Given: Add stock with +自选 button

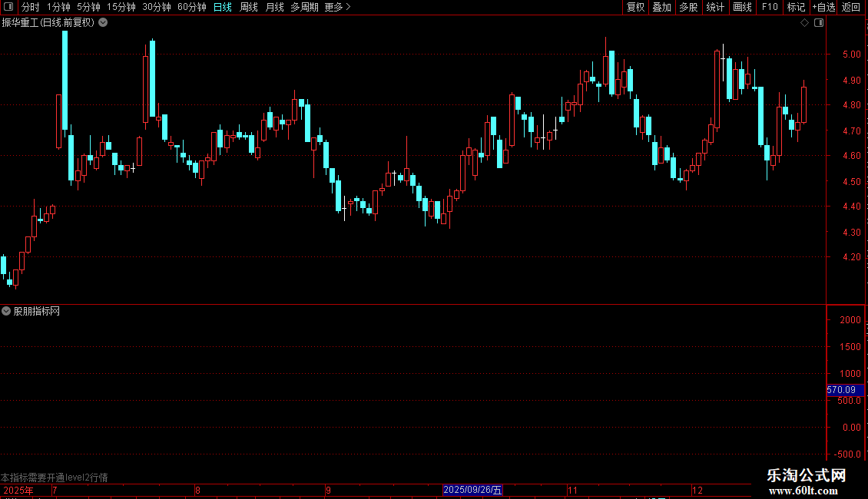Looking at the screenshot, I should [823, 7].
